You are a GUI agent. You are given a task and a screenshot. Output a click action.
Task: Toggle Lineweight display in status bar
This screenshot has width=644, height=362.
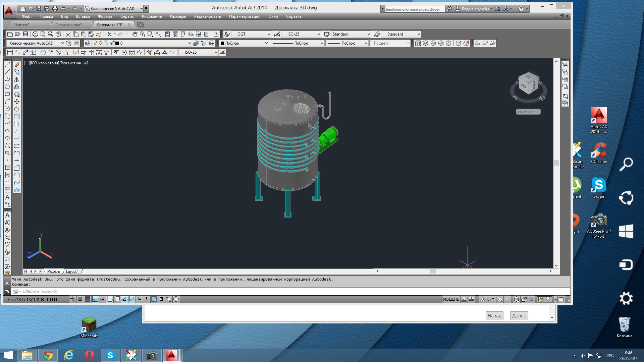(x=147, y=299)
